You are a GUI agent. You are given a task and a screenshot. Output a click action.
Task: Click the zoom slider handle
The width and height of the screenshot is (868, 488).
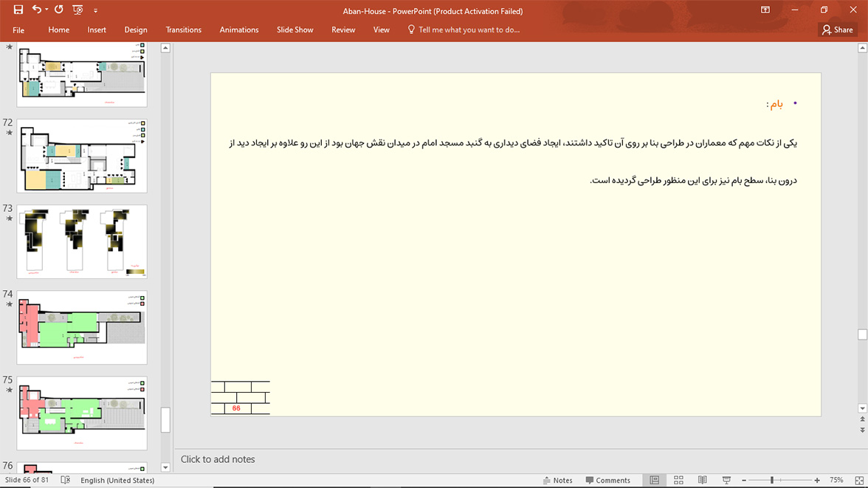click(x=772, y=480)
